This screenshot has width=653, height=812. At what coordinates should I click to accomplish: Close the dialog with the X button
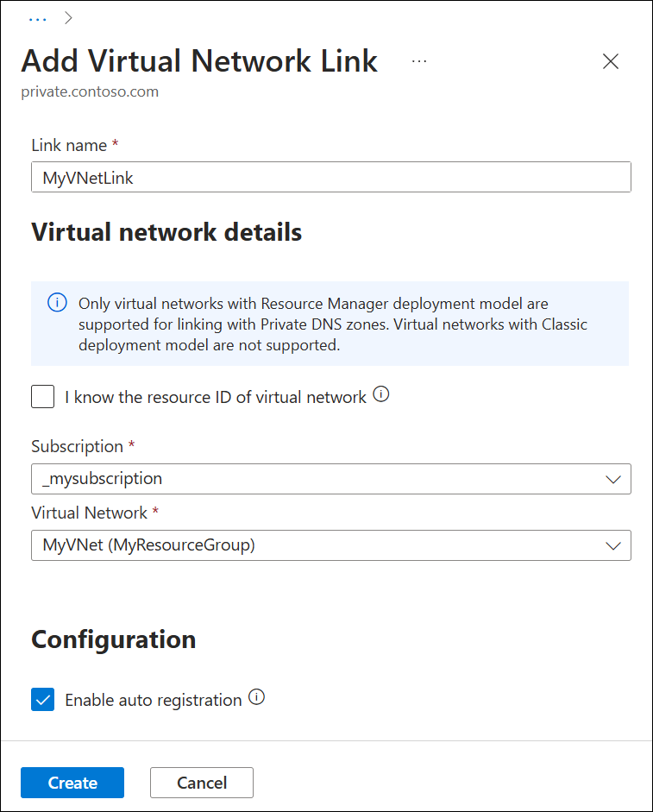[x=611, y=61]
